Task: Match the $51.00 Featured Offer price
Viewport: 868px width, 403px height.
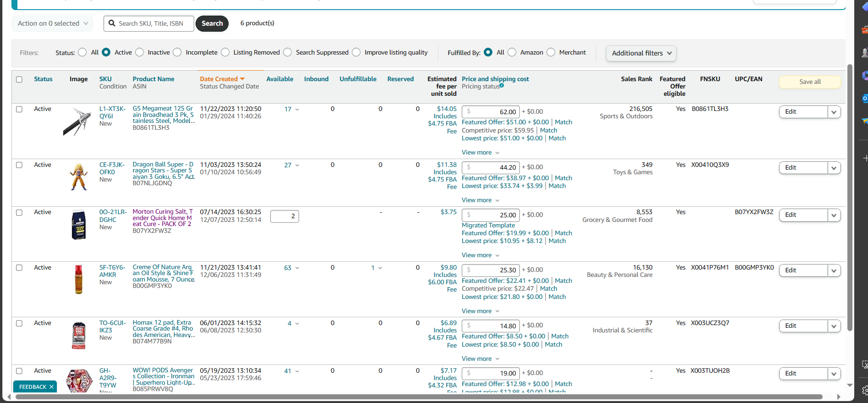Action: click(x=563, y=122)
